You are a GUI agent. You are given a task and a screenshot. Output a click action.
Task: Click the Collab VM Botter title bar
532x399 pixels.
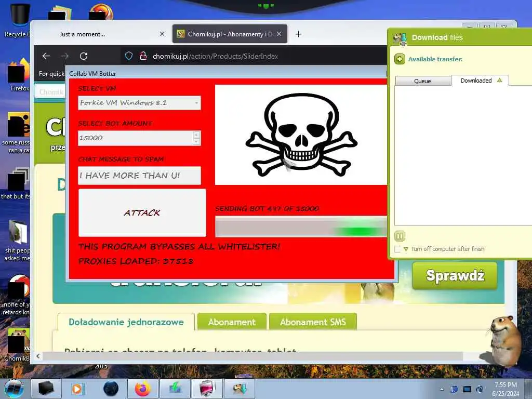pyautogui.click(x=228, y=74)
